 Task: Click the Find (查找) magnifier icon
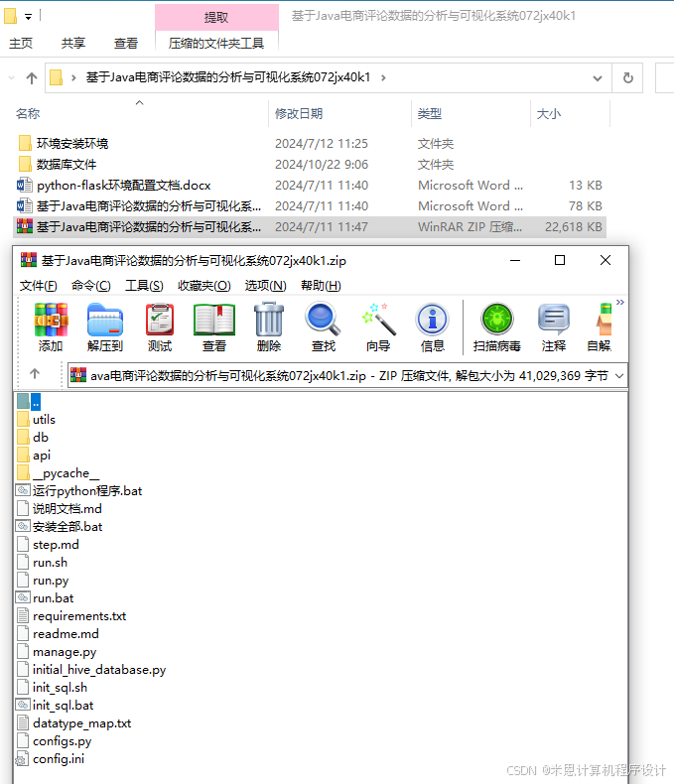(324, 327)
